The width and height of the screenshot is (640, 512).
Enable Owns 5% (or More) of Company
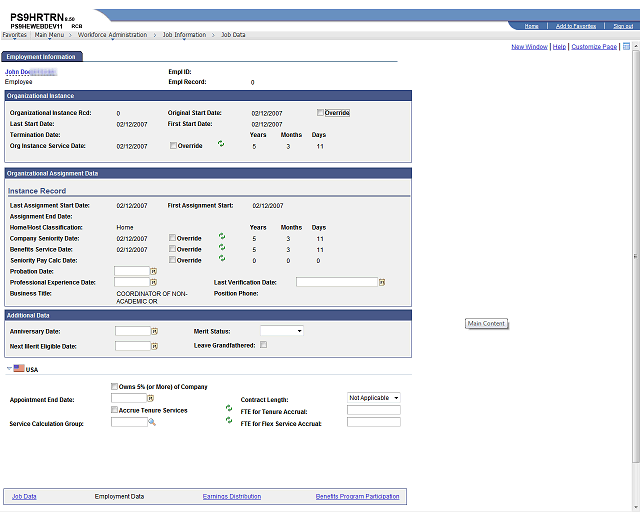pos(114,386)
